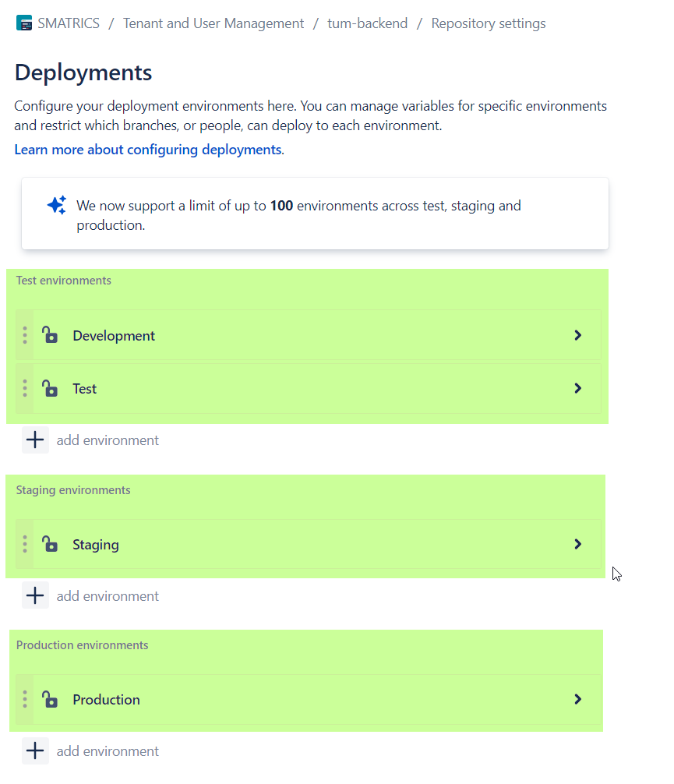Go to Tenant and User Management breadcrumb
Screen dimensions: 674x784
coord(213,23)
